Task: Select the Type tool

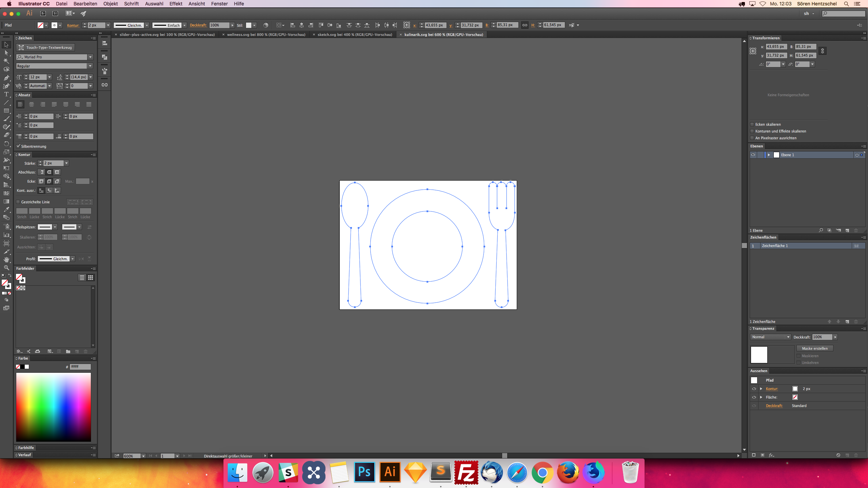Action: 6,94
